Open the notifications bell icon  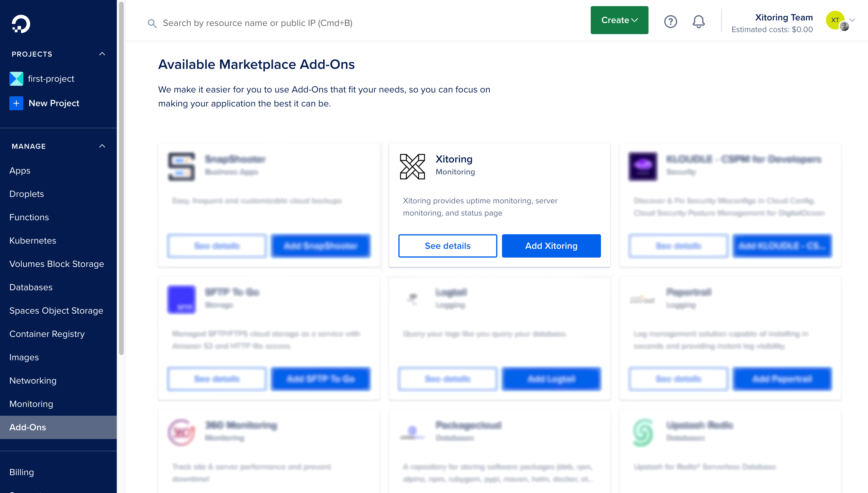tap(698, 22)
